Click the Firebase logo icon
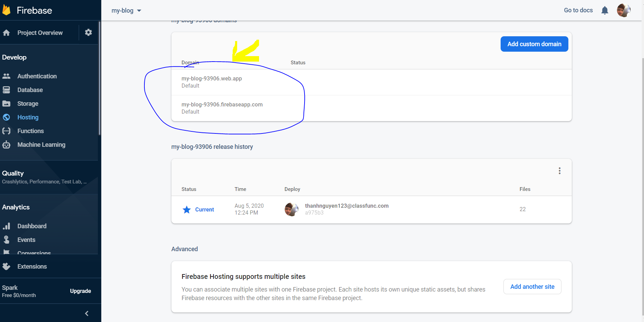 [7, 10]
